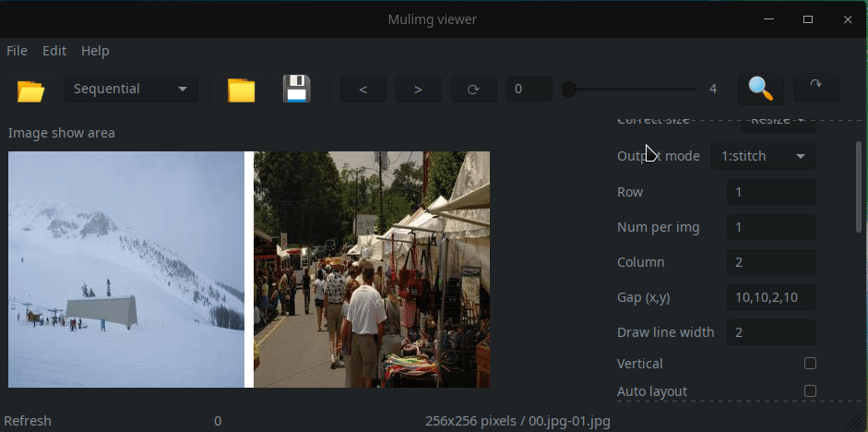868x432 pixels.
Task: Maximize the Mulimg viewer window
Action: [x=808, y=19]
